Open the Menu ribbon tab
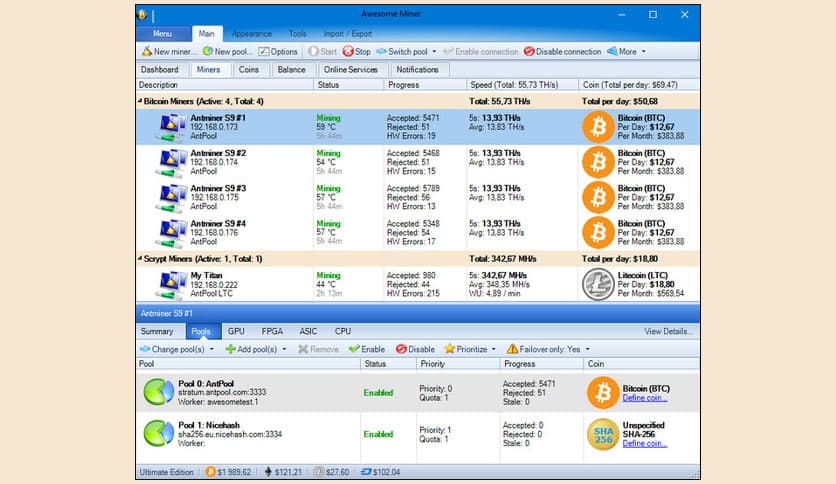 (163, 34)
